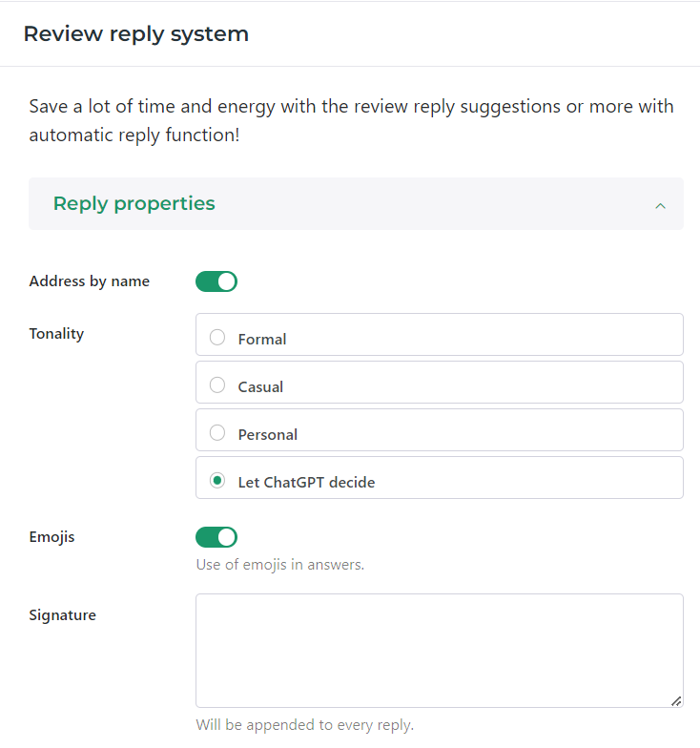
Task: Click the "Casual" option label text
Action: point(260,387)
